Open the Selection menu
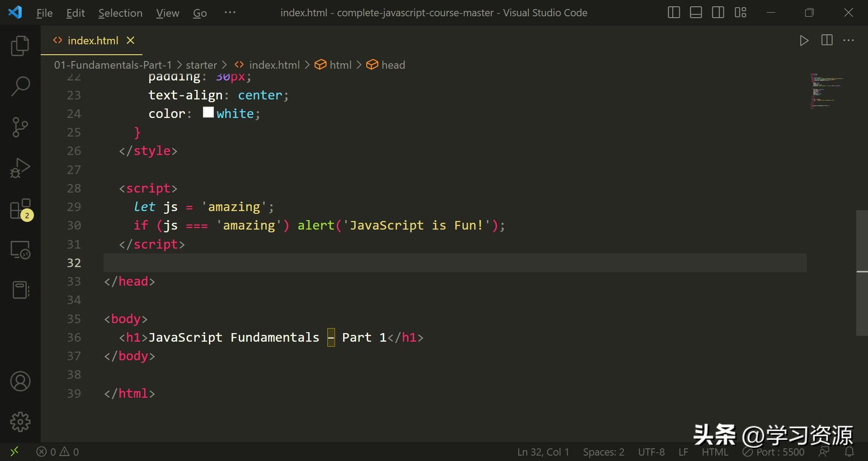 (120, 13)
